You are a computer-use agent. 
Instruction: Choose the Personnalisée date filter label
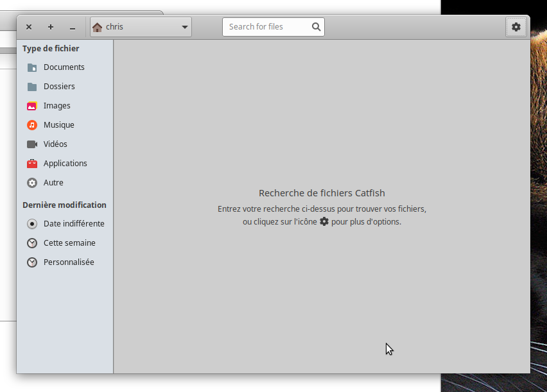(69, 262)
